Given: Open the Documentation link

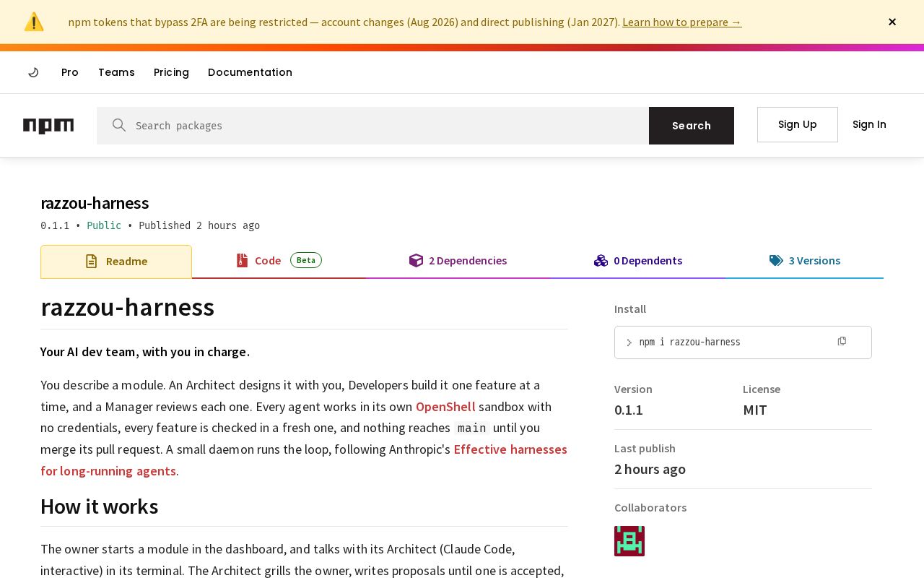Looking at the screenshot, I should pyautogui.click(x=250, y=72).
